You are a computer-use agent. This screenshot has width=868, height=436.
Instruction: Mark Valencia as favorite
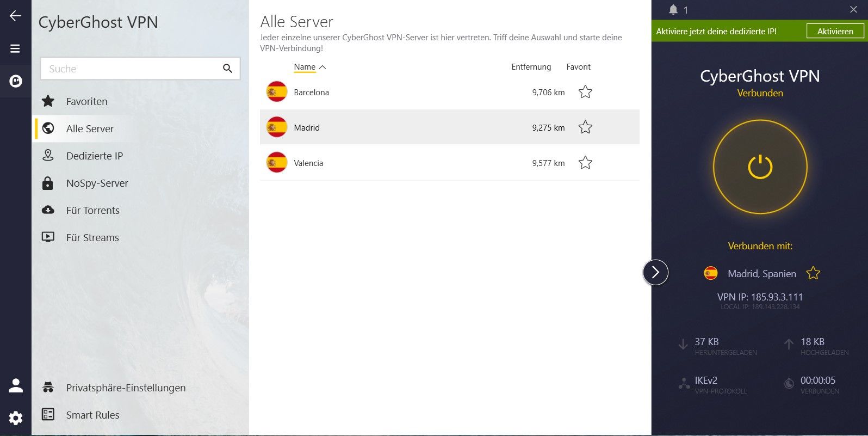pos(585,162)
